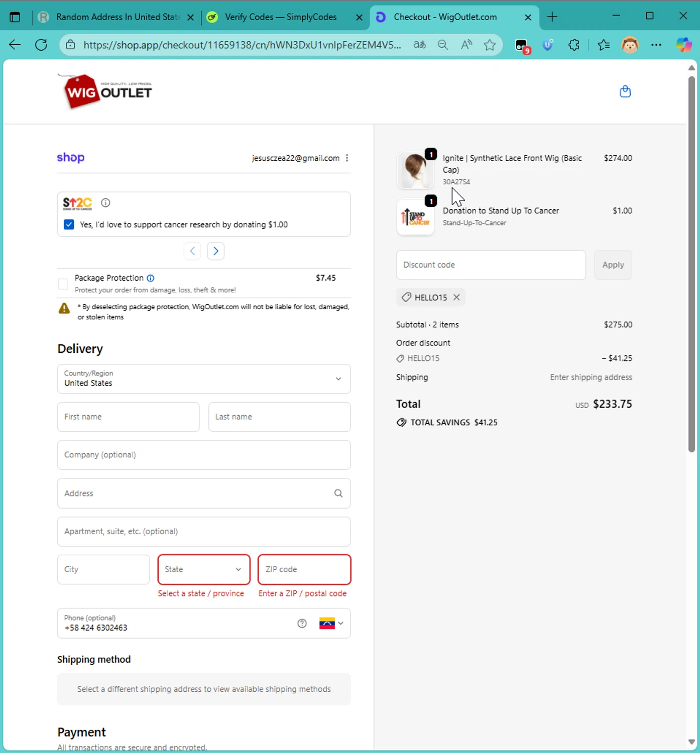700x753 pixels.
Task: Close the Random Address tab
Action: (190, 17)
